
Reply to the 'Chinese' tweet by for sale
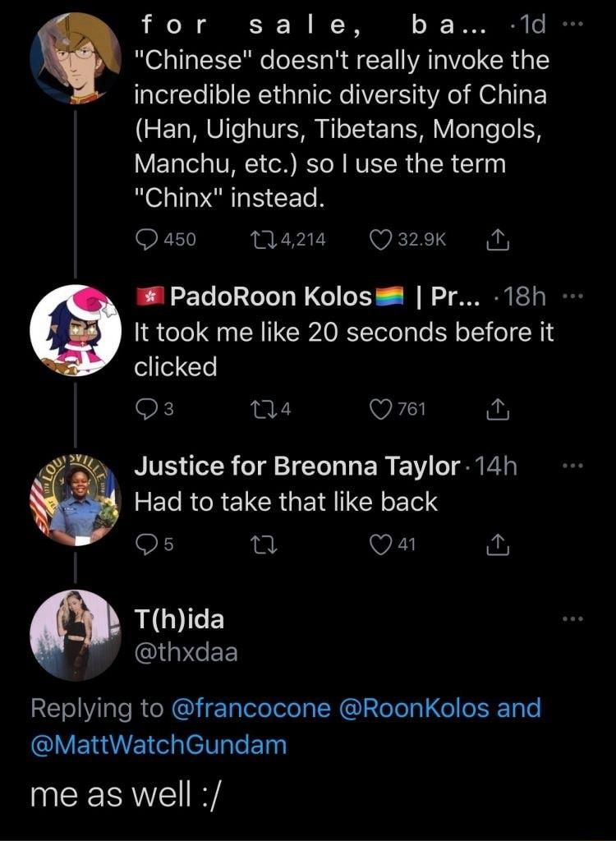click(147, 239)
